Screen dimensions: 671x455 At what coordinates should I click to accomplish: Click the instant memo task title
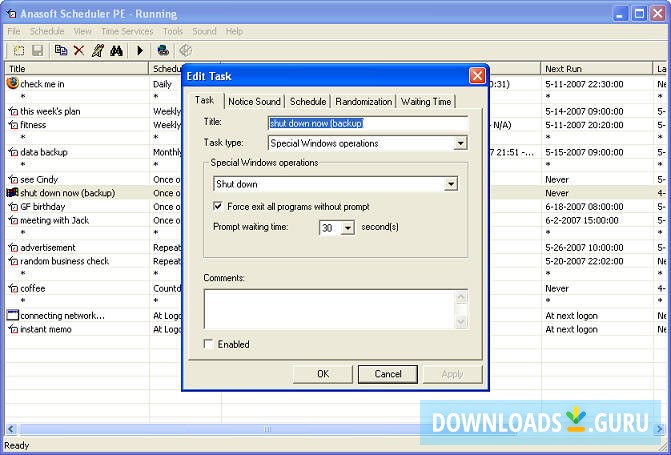(x=46, y=330)
